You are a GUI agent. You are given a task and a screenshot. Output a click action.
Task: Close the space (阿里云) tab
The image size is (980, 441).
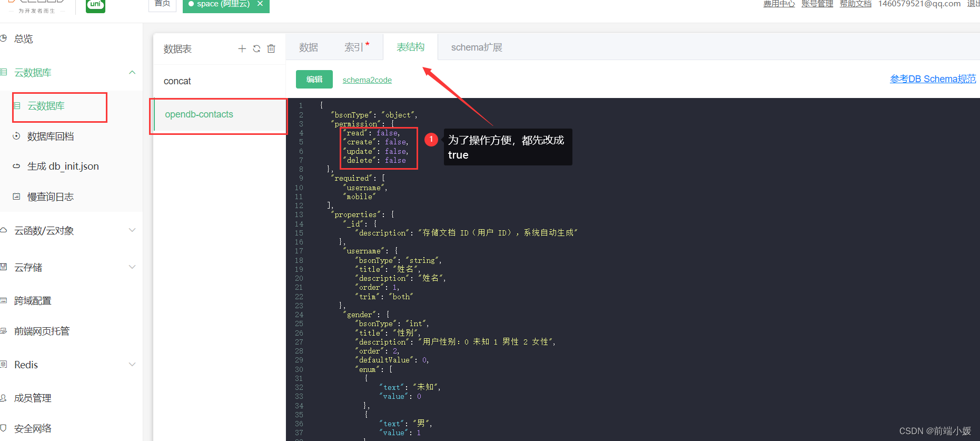(x=260, y=4)
